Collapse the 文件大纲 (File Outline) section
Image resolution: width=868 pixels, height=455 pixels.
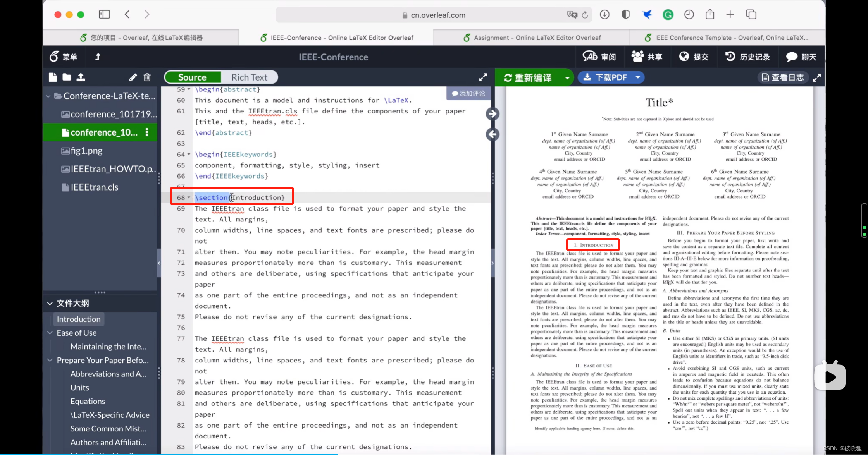pos(50,303)
